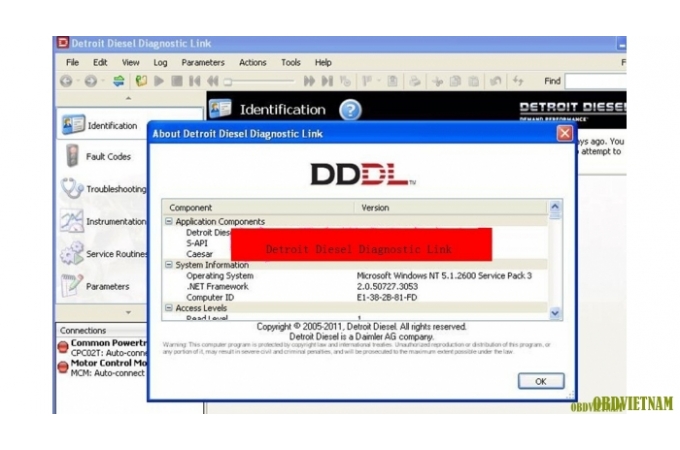Select Instrumentation in the sidebar
Image resolution: width=680 pixels, height=450 pixels.
[x=102, y=222]
